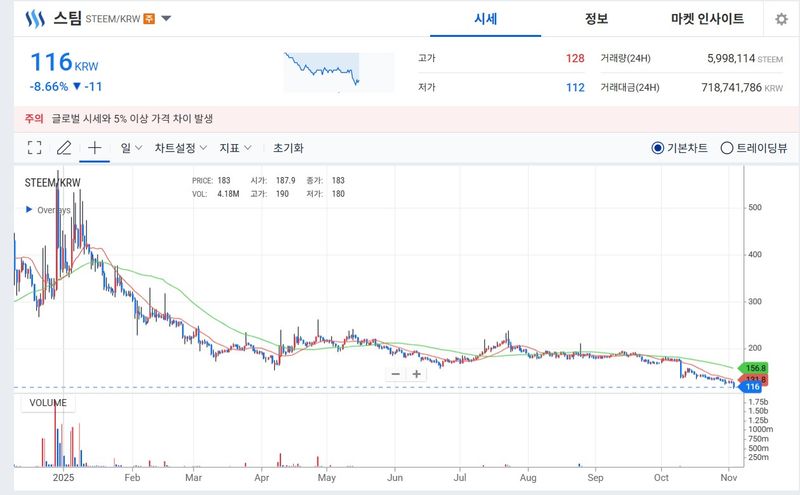This screenshot has width=800, height=495.
Task: Click the 주 caution badge icon
Action: 149,19
